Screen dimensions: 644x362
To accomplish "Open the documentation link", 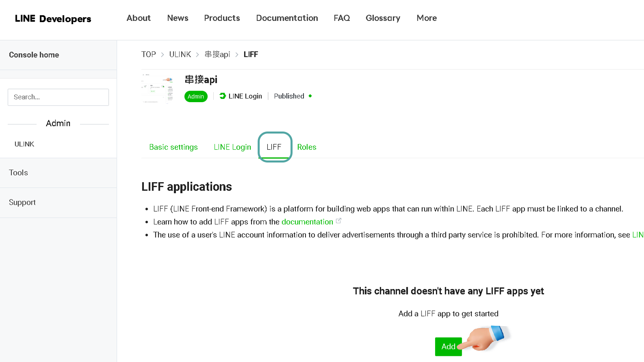I will coord(307,222).
